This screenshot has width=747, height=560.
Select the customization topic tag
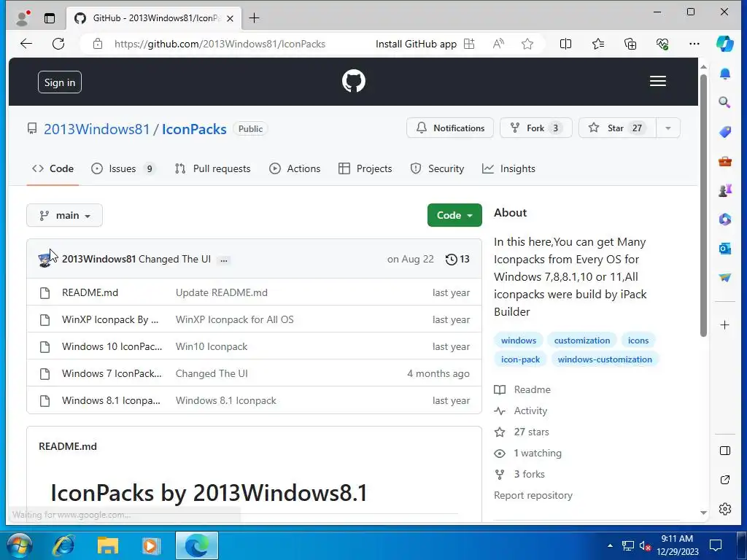581,341
